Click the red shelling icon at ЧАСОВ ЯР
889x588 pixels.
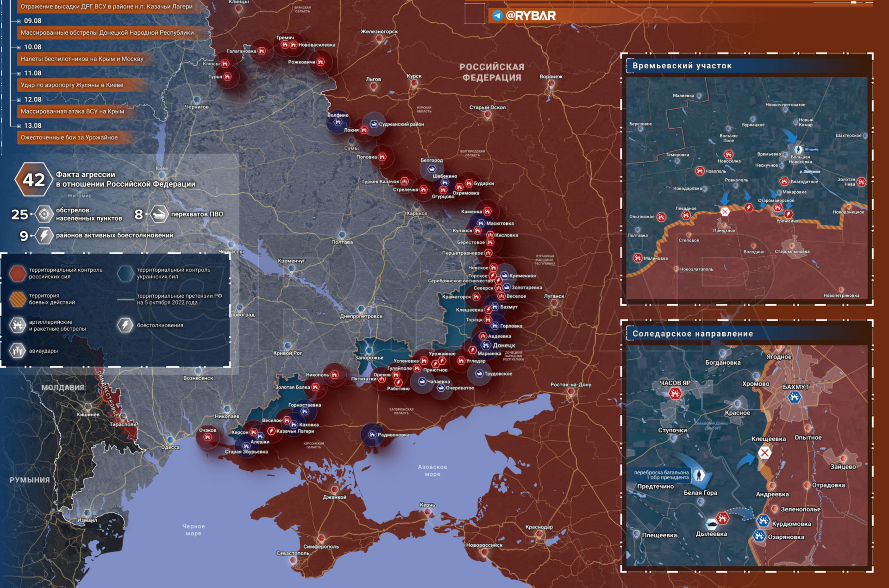click(x=675, y=394)
